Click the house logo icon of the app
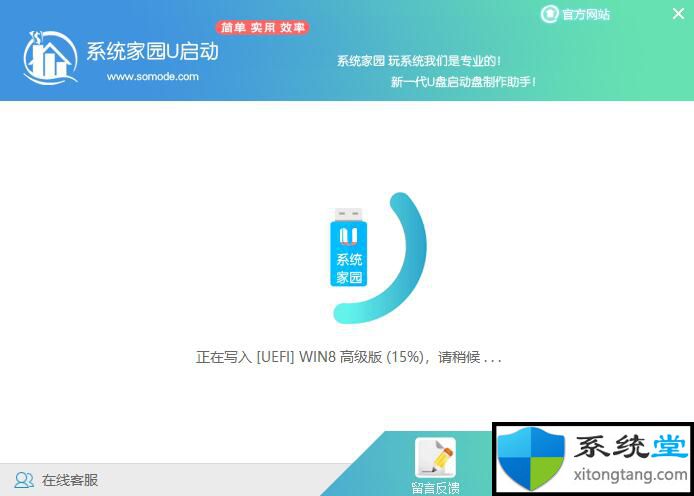The height and width of the screenshot is (496, 694). [x=50, y=58]
